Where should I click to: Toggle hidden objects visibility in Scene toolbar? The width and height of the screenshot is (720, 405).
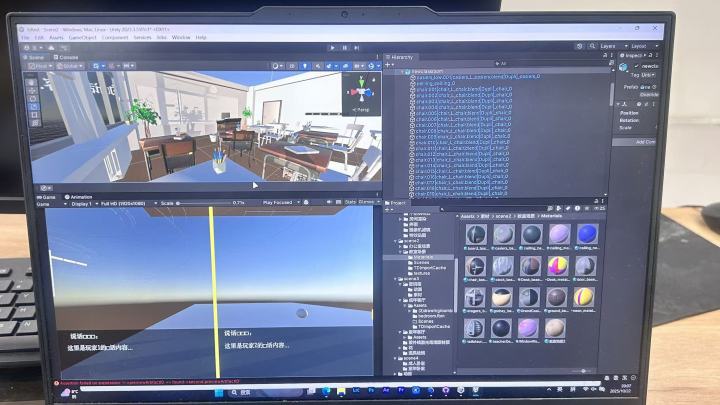[x=345, y=66]
